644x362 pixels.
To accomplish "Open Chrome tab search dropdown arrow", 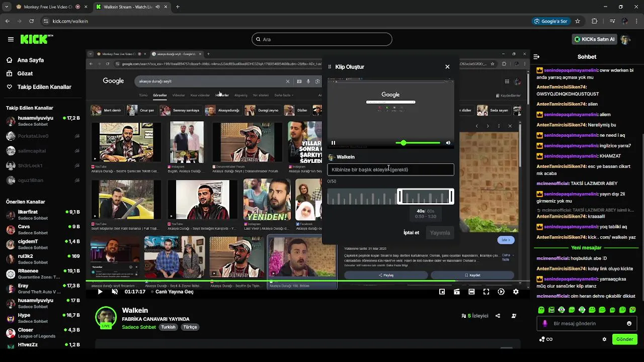I will click(6, 7).
